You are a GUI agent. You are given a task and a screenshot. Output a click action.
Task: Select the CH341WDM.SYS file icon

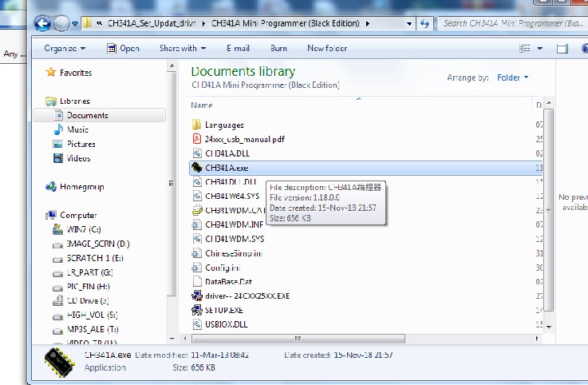[197, 239]
